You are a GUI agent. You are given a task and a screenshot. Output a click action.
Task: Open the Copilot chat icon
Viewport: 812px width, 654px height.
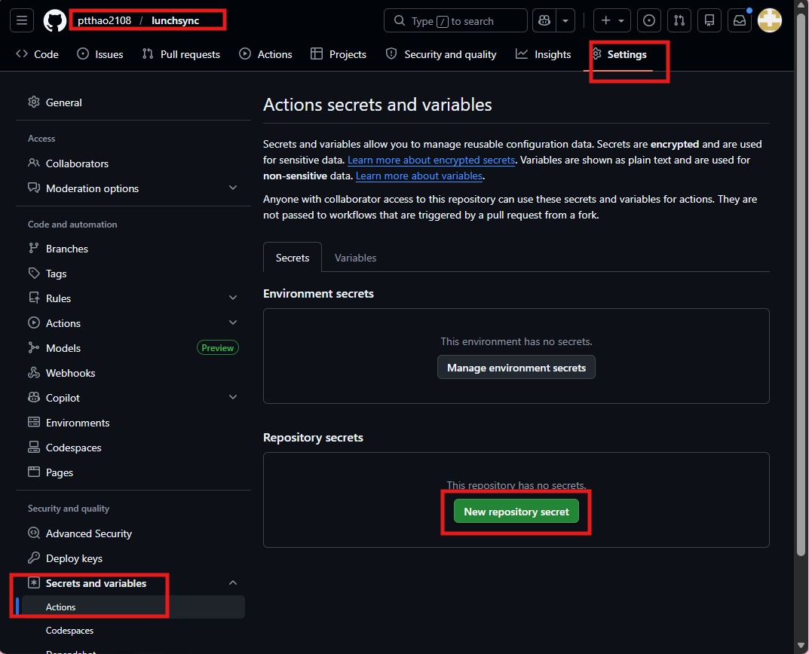pyautogui.click(x=543, y=21)
